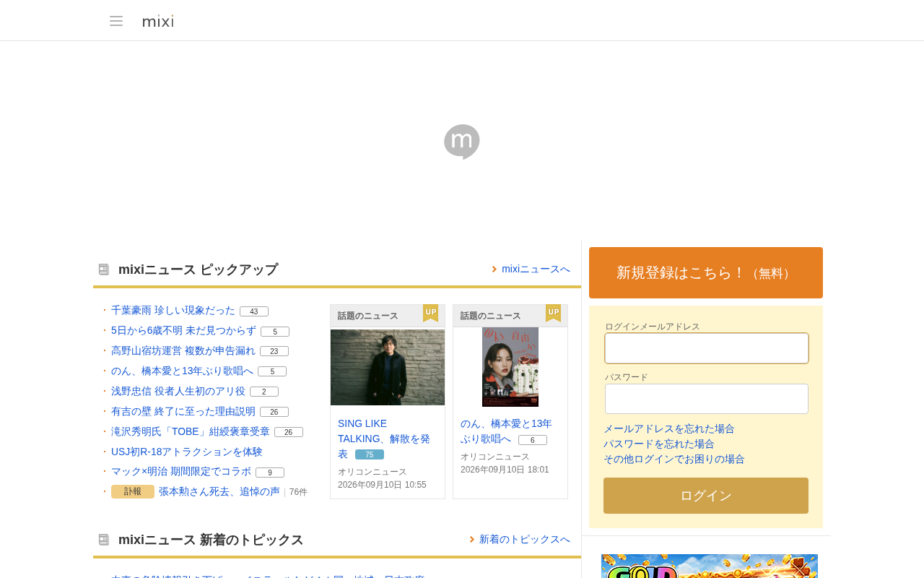Click the newspaper icon beside 新着のトピックス heading

tap(104, 540)
